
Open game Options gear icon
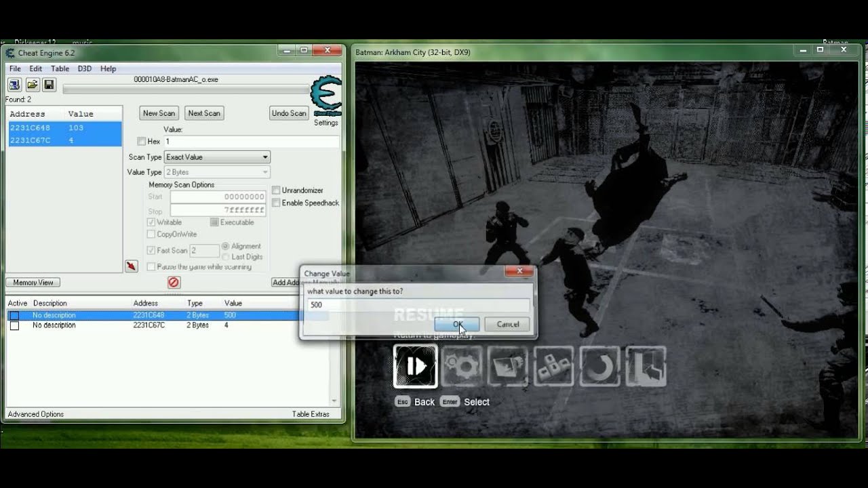[x=462, y=367]
